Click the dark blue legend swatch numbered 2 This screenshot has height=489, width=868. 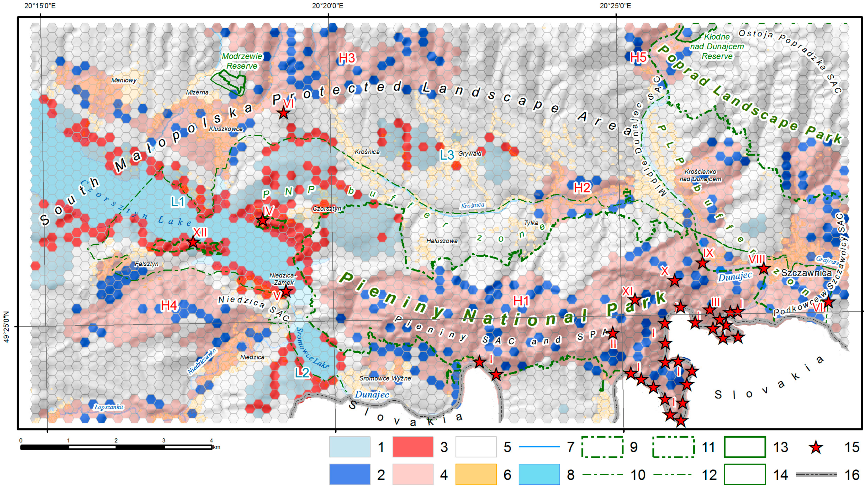350,475
